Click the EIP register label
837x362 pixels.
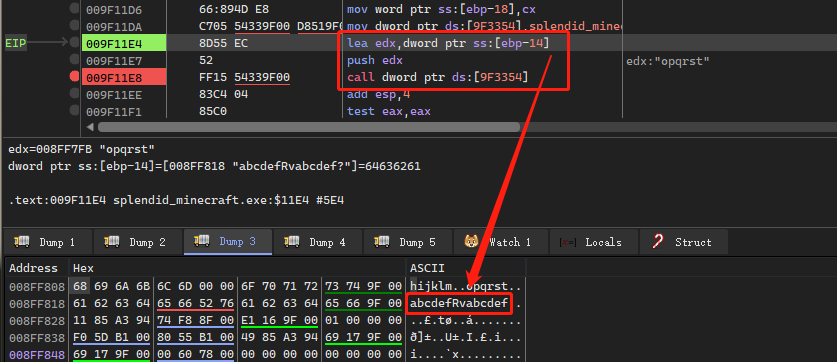click(x=15, y=42)
